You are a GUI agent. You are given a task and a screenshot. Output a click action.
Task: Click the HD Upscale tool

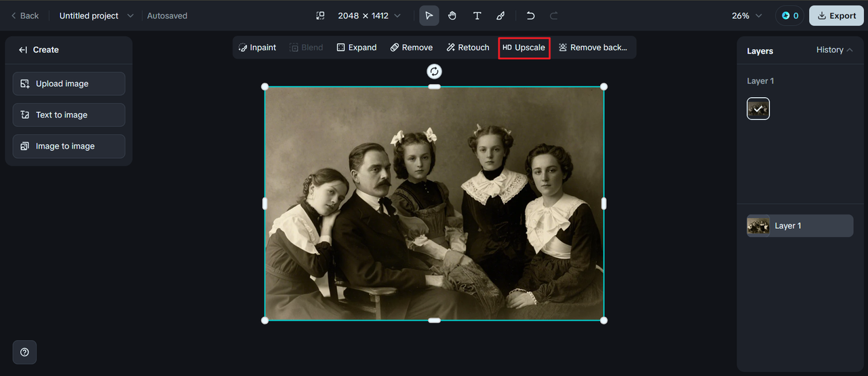(524, 48)
